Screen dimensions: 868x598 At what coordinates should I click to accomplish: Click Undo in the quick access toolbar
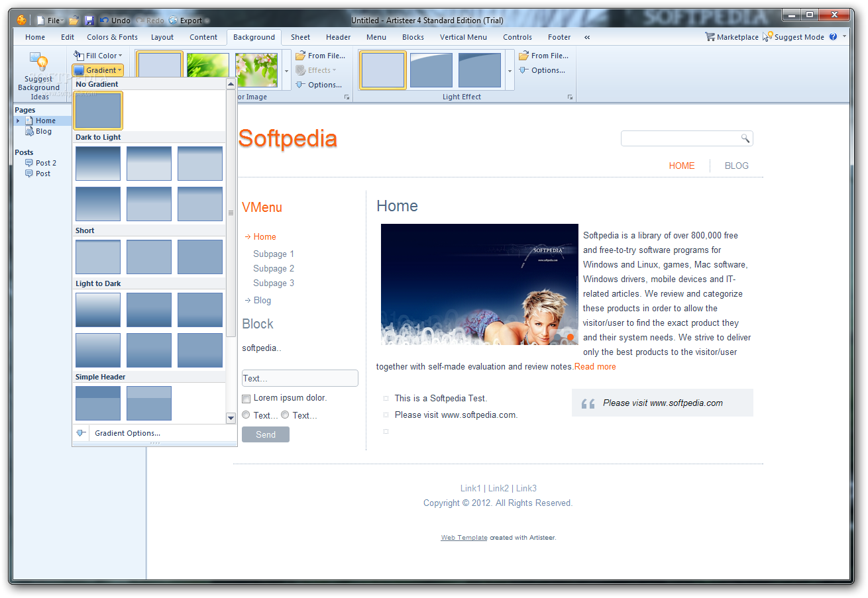point(115,21)
